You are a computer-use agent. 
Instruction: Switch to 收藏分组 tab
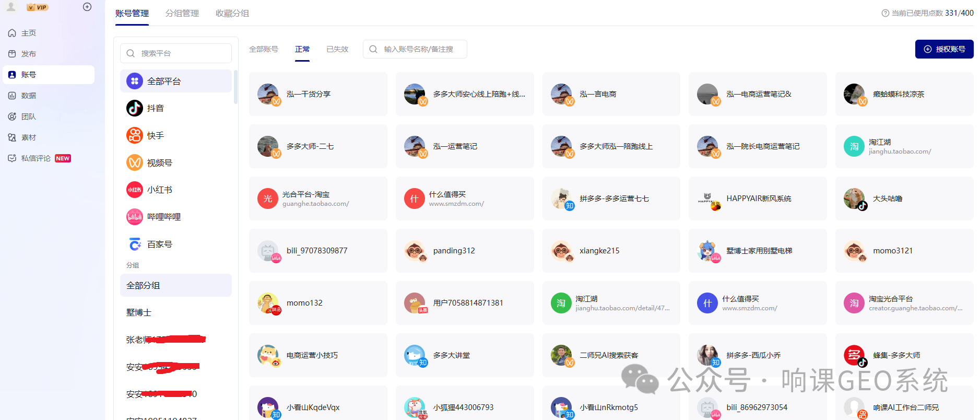tap(232, 13)
